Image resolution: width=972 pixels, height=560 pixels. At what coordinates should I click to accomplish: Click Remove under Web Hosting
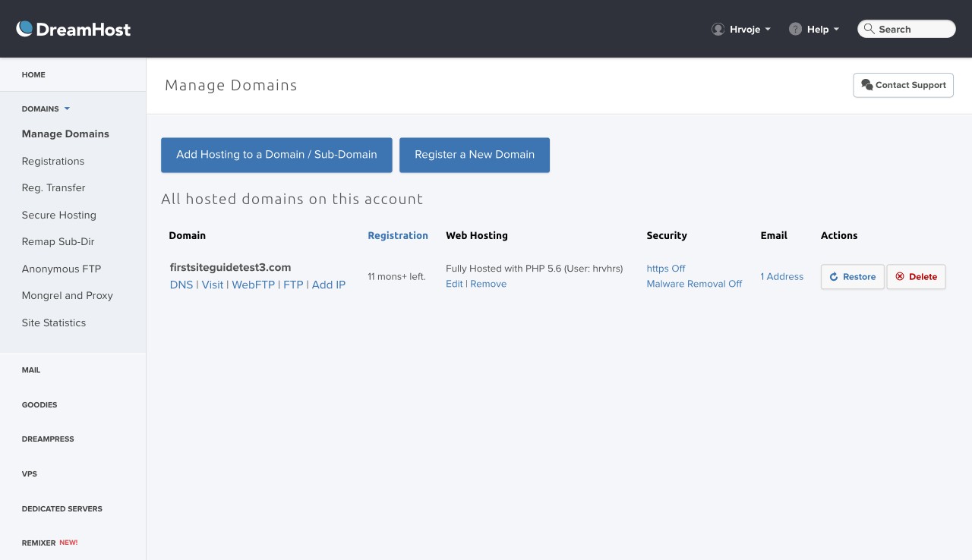488,284
